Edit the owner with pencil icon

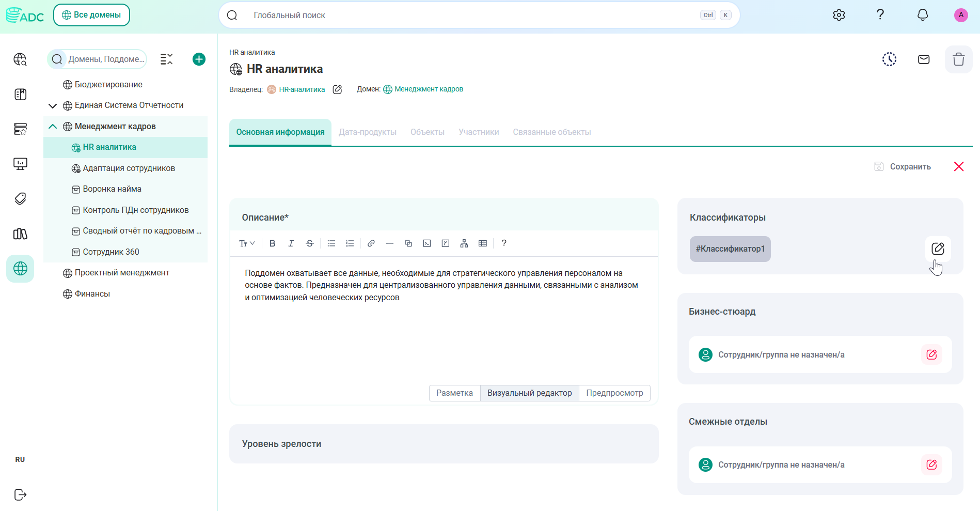(x=337, y=89)
